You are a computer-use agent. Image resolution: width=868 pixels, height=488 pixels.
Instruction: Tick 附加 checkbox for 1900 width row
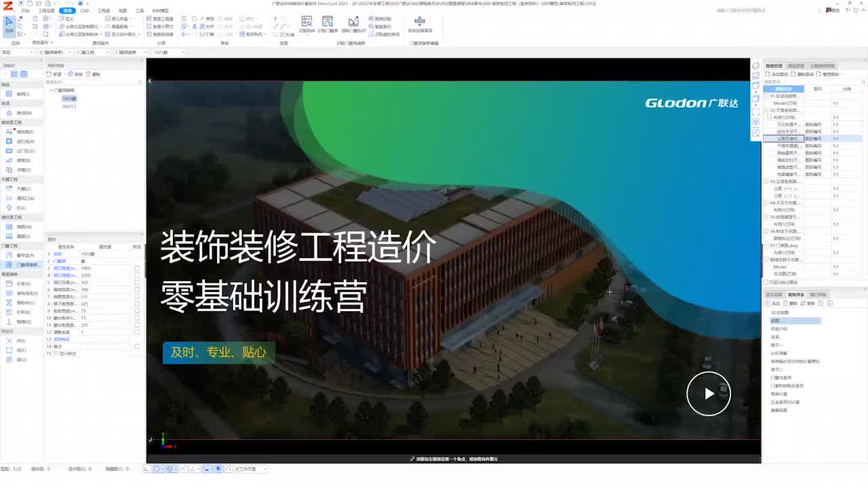137,268
